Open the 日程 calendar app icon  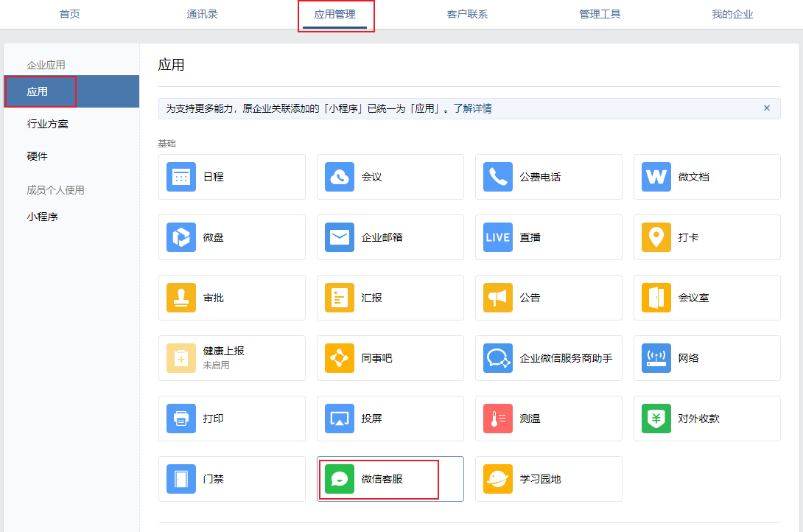click(x=180, y=177)
